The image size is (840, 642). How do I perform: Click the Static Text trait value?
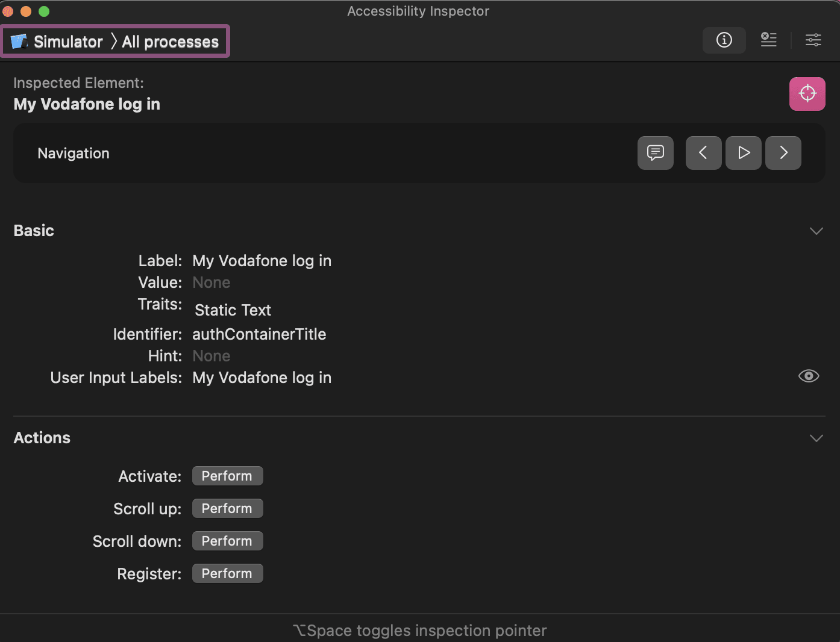click(x=233, y=310)
